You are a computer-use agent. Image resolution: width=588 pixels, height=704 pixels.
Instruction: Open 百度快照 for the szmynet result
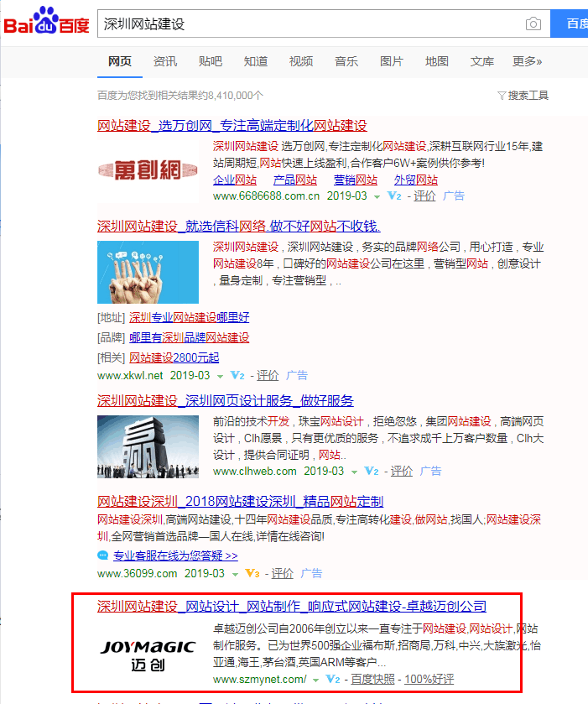[x=372, y=678]
